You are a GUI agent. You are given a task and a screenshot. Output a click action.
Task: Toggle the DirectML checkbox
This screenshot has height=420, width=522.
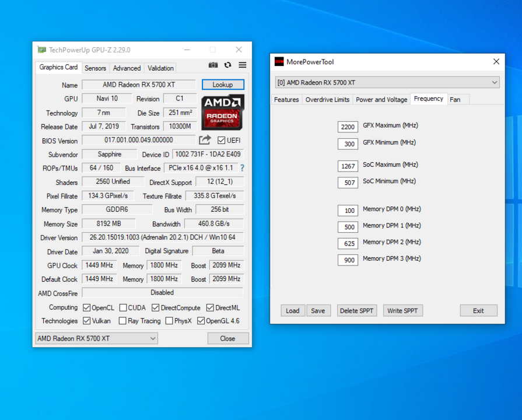pos(210,308)
